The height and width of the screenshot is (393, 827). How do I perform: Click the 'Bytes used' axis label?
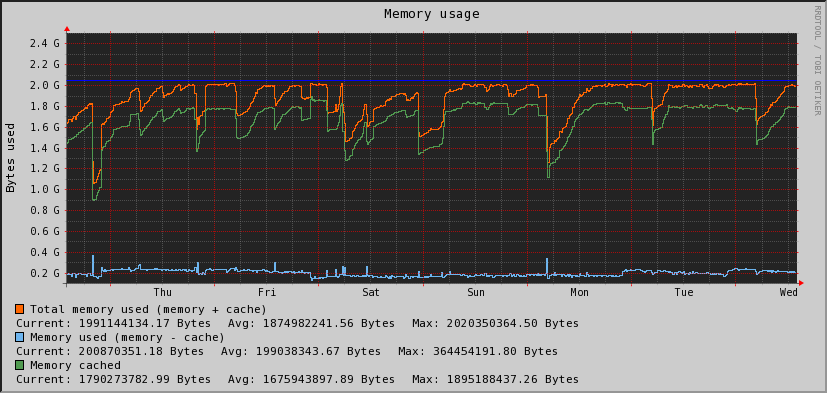tap(11, 158)
